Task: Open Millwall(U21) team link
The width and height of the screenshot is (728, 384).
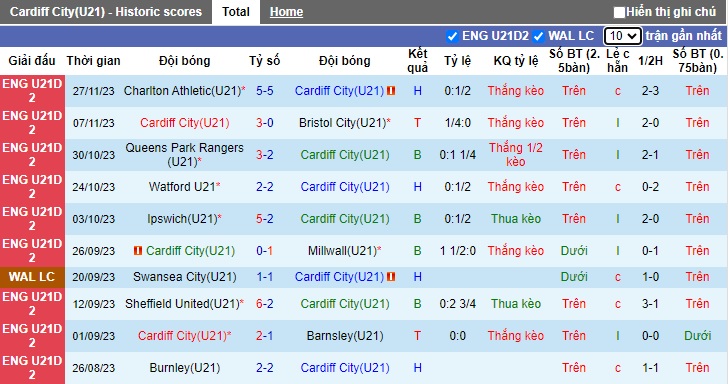Action: 343,251
